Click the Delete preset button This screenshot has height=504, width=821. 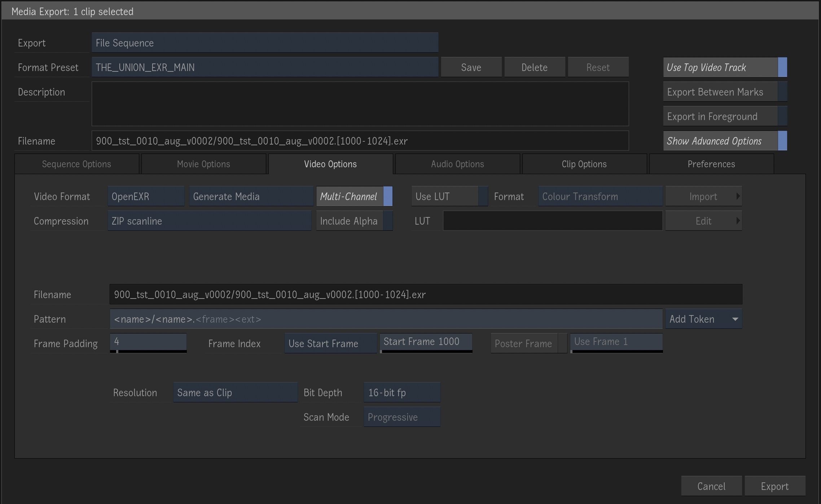click(x=534, y=67)
